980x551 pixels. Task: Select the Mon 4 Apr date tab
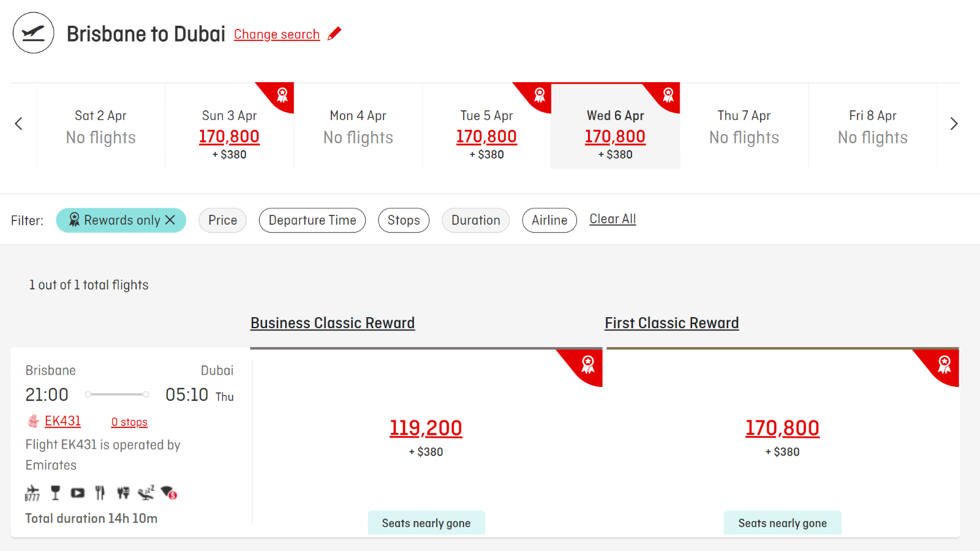(x=358, y=126)
